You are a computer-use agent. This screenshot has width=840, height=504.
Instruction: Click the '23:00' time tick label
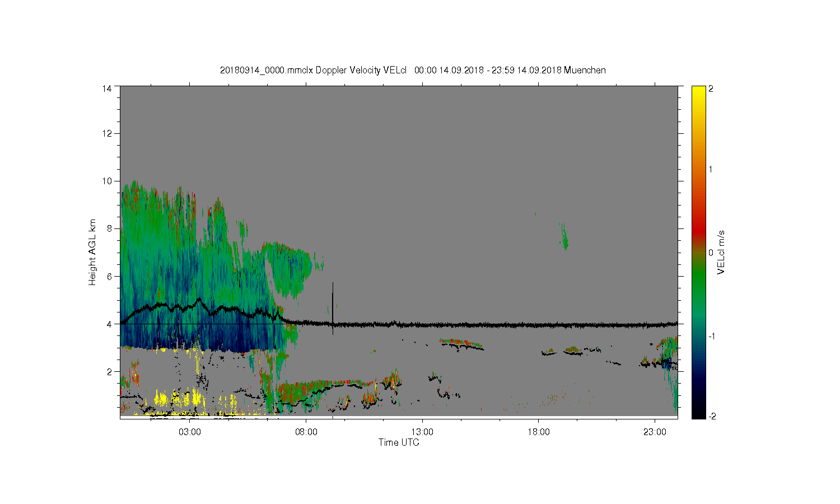point(655,432)
